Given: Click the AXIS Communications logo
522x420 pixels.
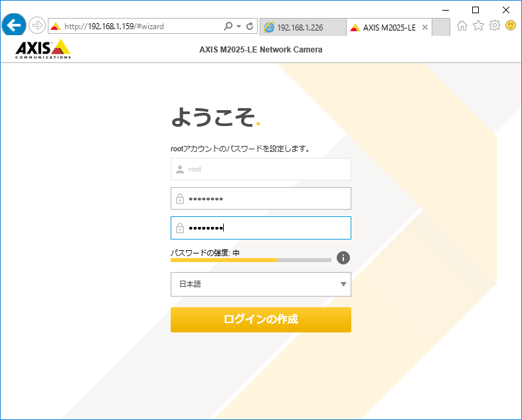Looking at the screenshot, I should (x=43, y=49).
